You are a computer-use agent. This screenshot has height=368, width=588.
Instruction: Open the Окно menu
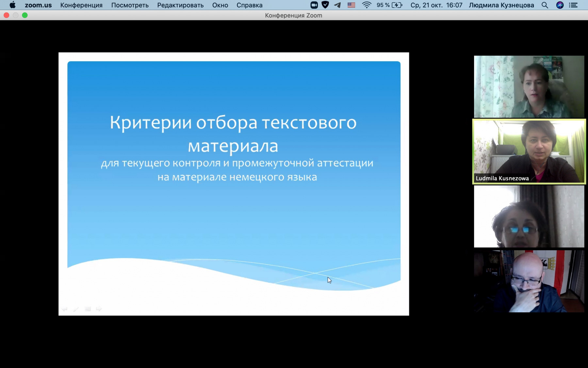click(x=220, y=5)
